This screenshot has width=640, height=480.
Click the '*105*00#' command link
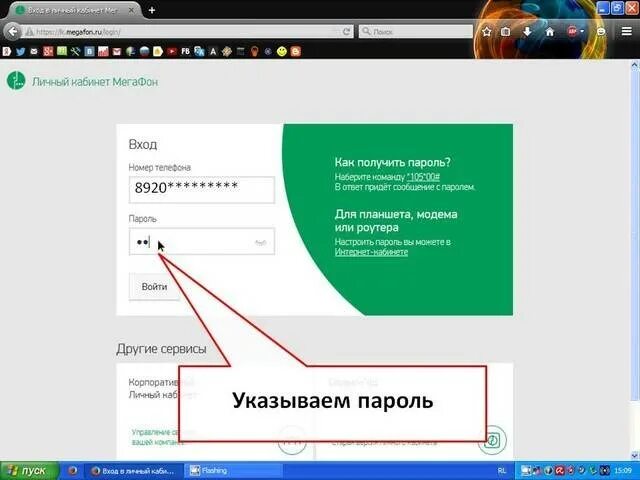pos(423,177)
